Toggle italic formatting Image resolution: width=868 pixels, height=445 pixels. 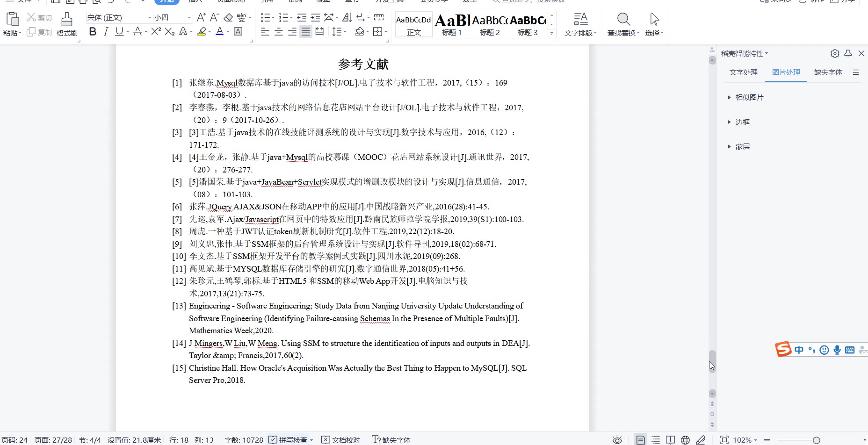pyautogui.click(x=106, y=32)
